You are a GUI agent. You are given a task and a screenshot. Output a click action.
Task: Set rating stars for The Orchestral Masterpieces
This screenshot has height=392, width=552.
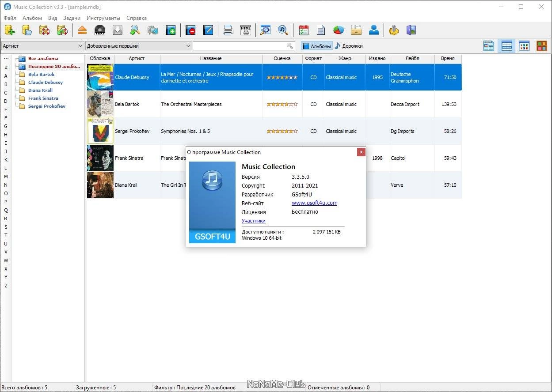tap(282, 104)
